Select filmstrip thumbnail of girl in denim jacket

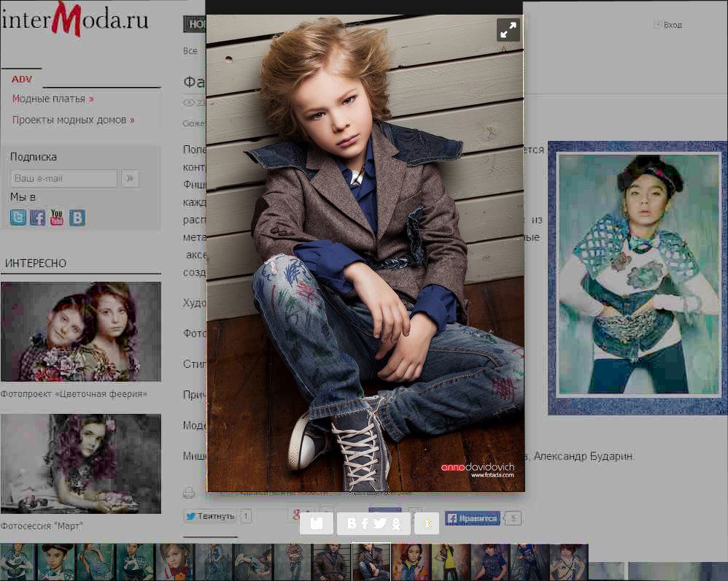pos(411,562)
